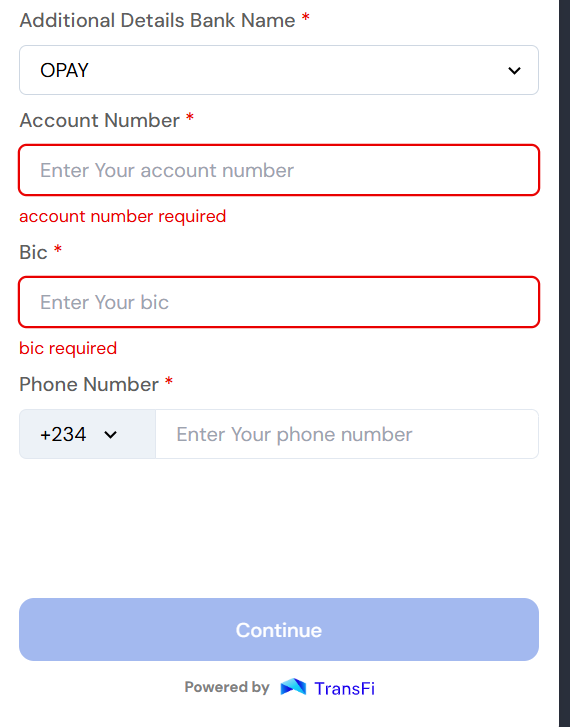Click the red asterisk next to Account Number
Image resolution: width=570 pixels, height=727 pixels.
pos(190,117)
